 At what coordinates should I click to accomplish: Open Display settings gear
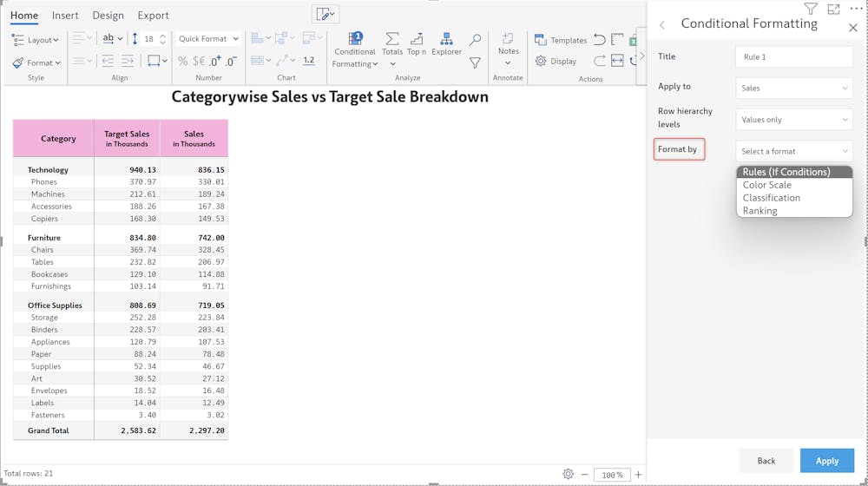pyautogui.click(x=556, y=61)
